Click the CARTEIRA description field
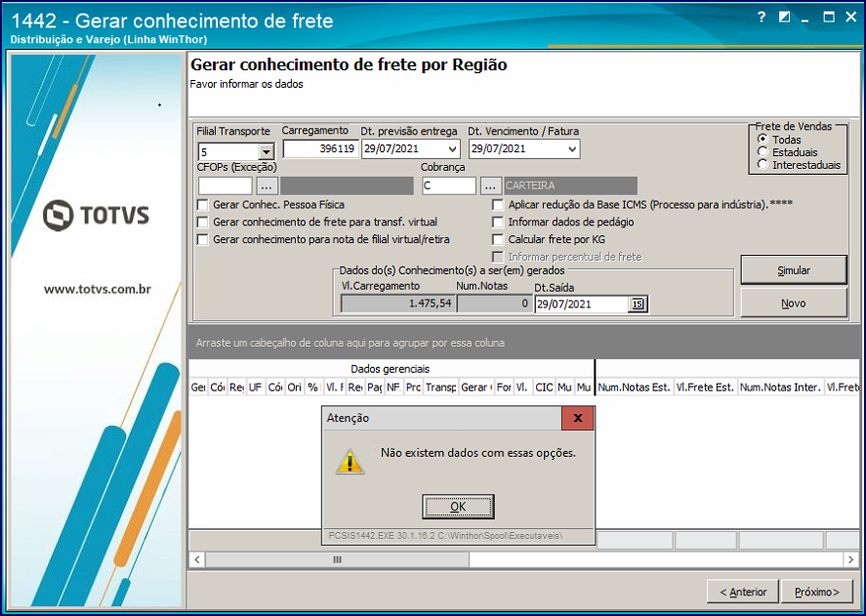 (x=570, y=185)
